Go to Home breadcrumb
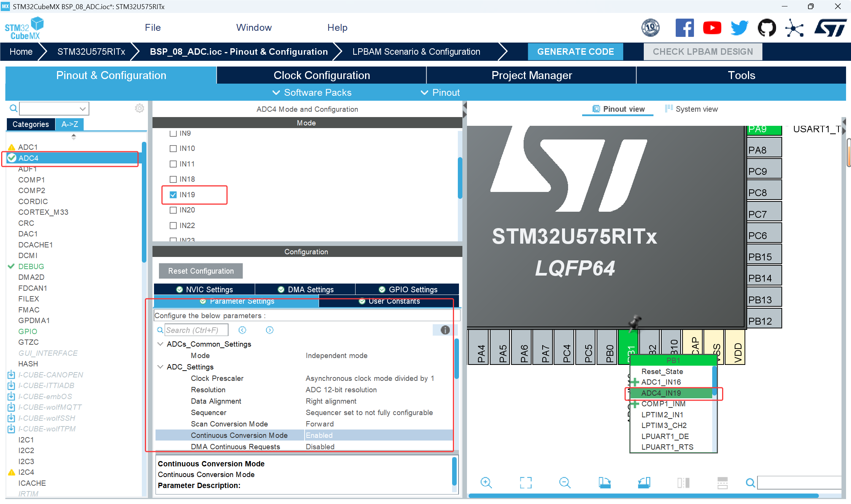 point(21,52)
